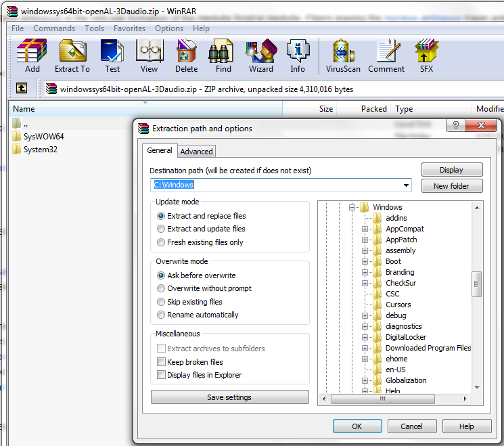Click the Comment toolbar icon
The width and height of the screenshot is (504, 446).
[389, 51]
